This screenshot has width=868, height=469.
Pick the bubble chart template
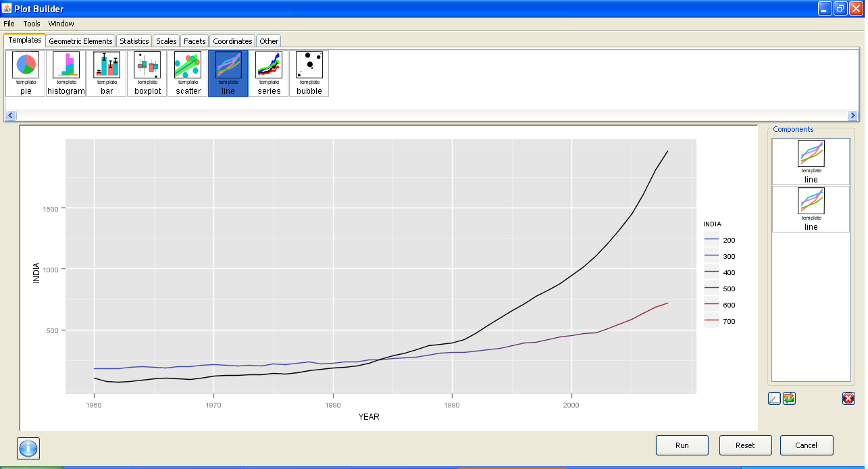click(x=309, y=73)
